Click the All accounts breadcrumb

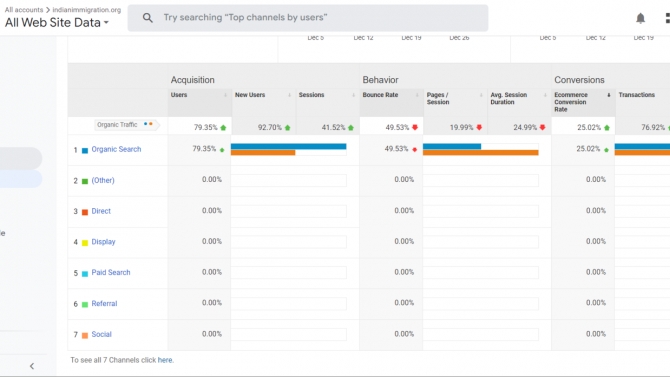click(24, 9)
